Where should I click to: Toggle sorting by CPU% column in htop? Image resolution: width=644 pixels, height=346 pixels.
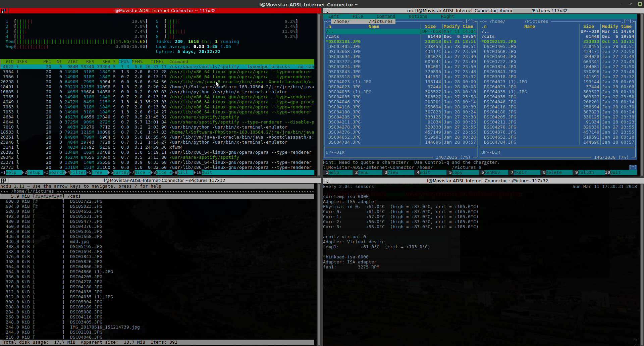(124, 62)
